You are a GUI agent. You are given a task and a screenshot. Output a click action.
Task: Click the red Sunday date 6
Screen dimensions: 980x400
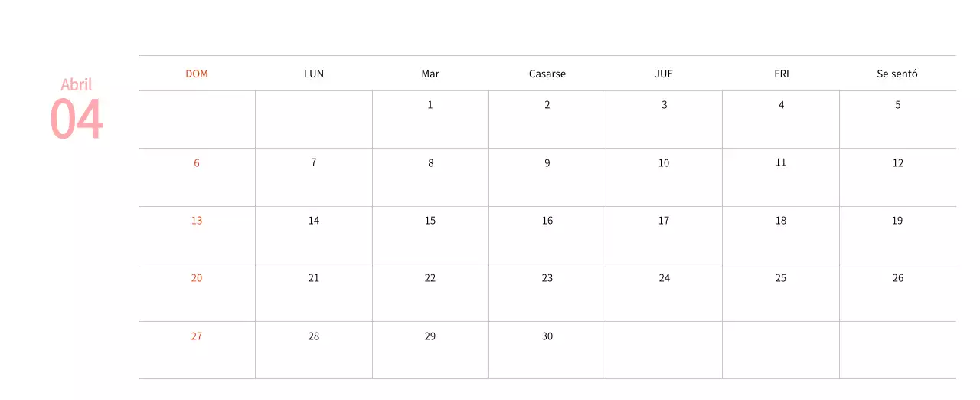197,163
